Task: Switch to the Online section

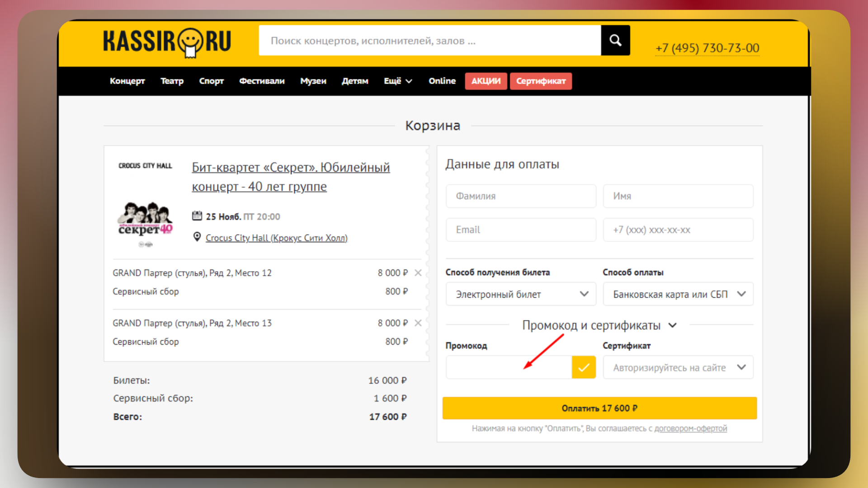Action: coord(442,81)
